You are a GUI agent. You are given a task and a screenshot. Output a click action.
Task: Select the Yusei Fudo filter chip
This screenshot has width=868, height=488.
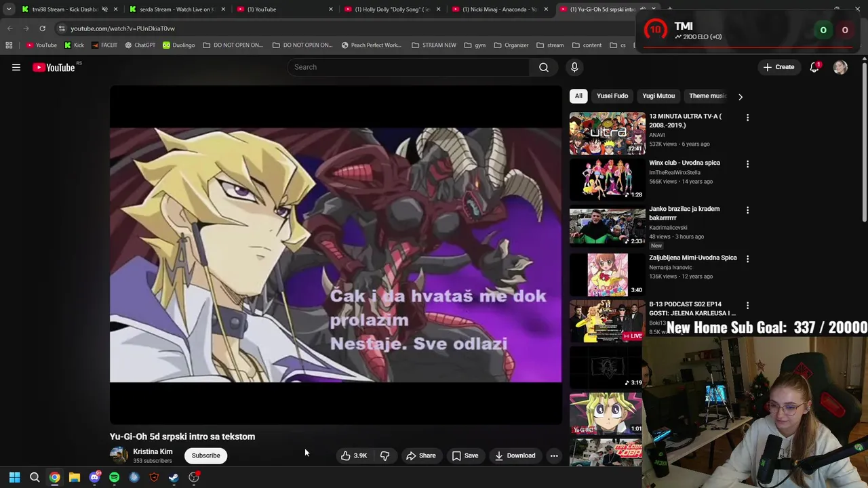point(612,96)
